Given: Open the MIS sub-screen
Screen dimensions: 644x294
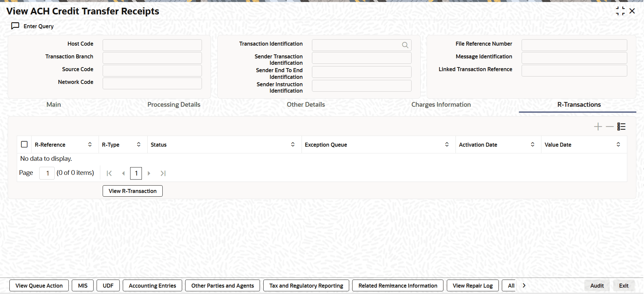Looking at the screenshot, I should 83,286.
